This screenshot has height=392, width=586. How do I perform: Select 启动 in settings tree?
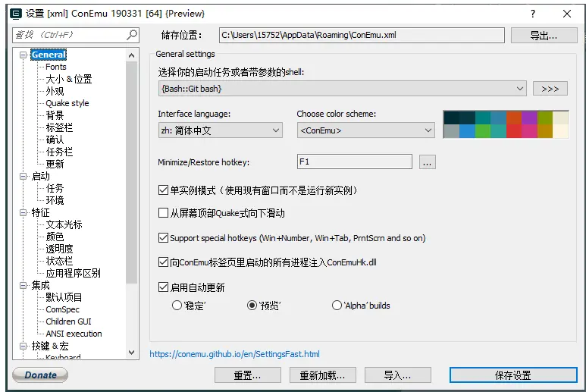tap(40, 176)
